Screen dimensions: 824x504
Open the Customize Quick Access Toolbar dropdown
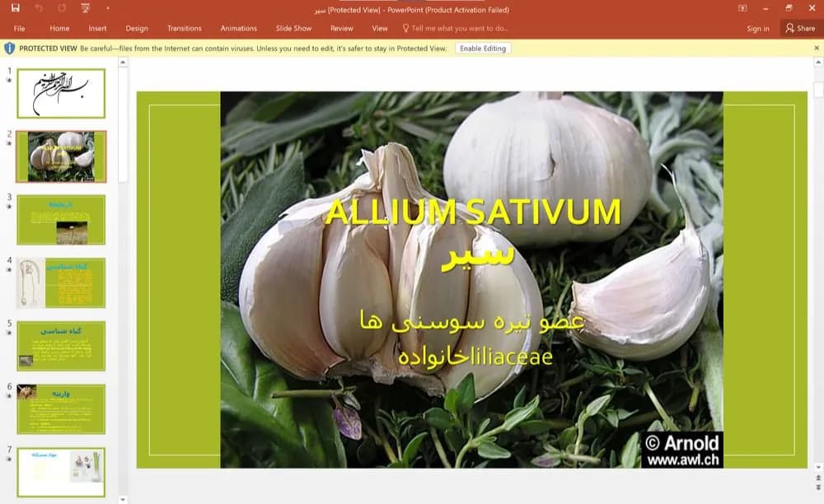[x=108, y=8]
